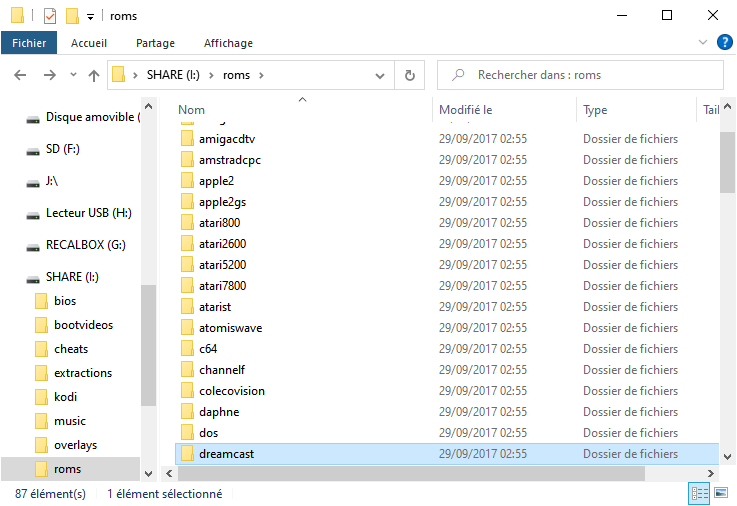Click the Up one level arrow

pyautogui.click(x=95, y=75)
